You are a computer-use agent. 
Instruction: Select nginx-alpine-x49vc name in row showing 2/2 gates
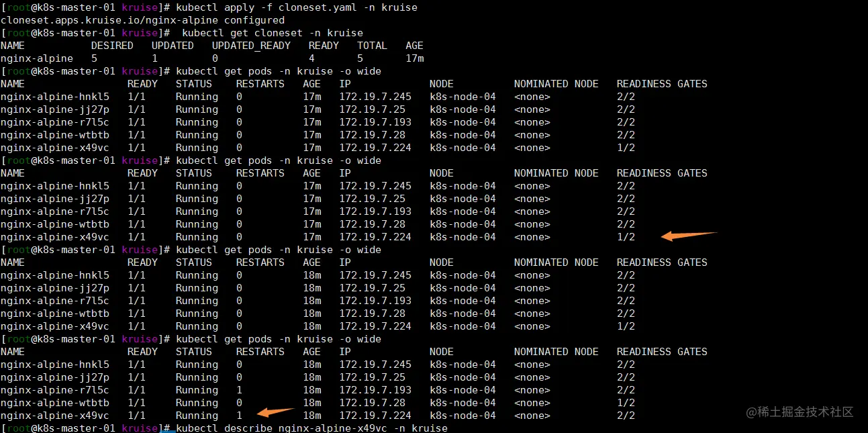click(55, 416)
